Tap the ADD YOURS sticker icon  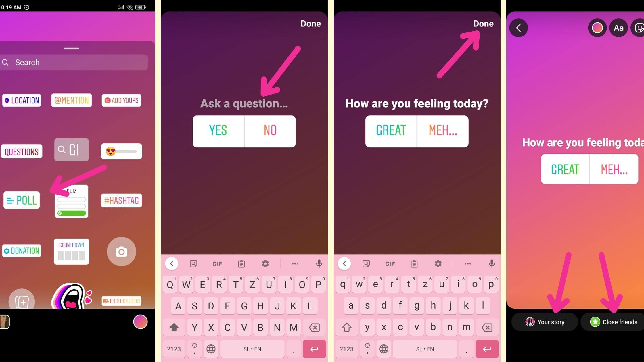pyautogui.click(x=122, y=100)
